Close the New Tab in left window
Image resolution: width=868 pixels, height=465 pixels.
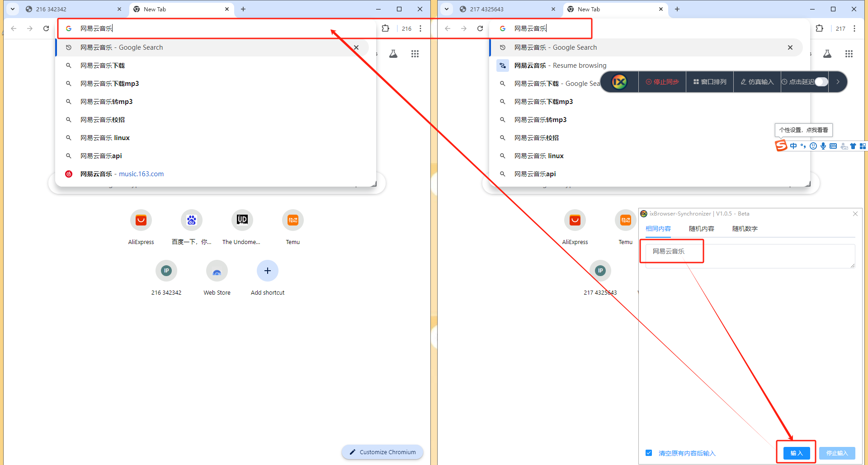tap(227, 9)
